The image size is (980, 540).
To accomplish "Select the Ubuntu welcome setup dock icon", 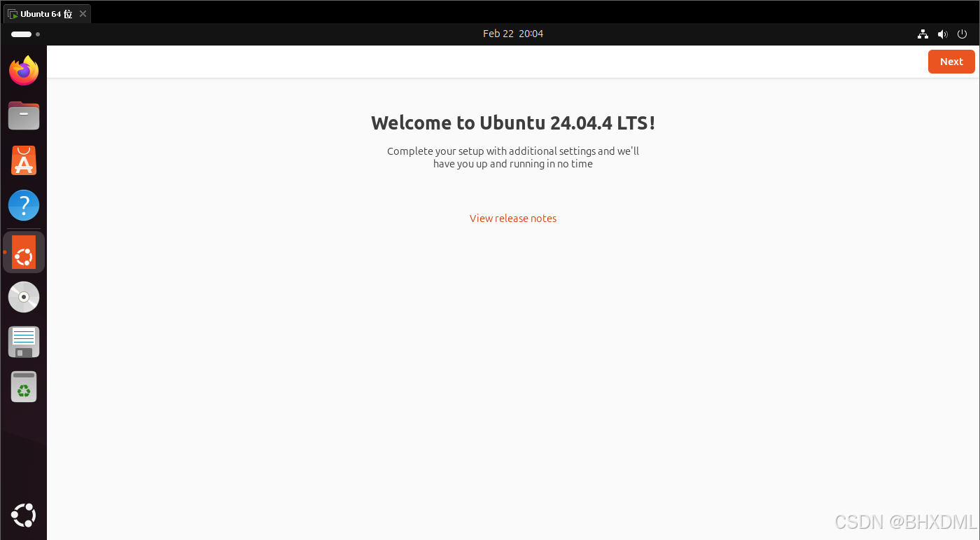I will coord(24,252).
